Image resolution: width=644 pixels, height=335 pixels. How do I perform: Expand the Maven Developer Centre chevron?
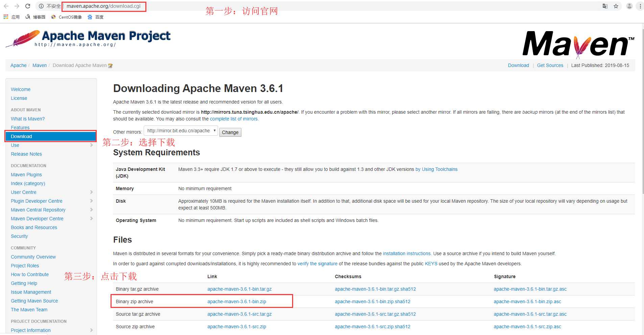91,219
